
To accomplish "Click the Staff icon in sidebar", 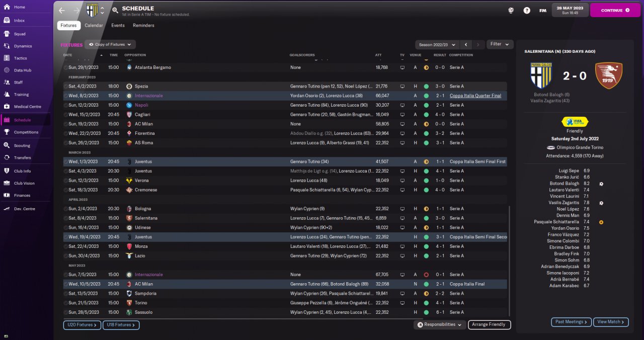I will (7, 82).
